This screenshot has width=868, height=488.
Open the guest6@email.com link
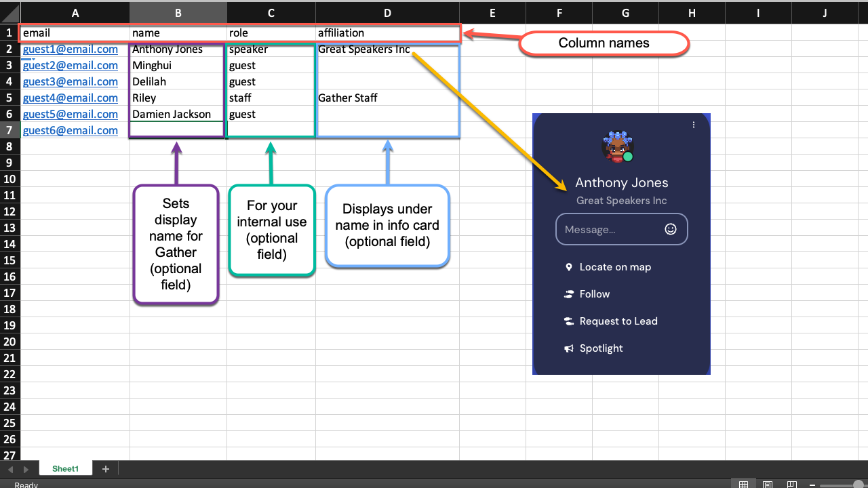point(70,130)
